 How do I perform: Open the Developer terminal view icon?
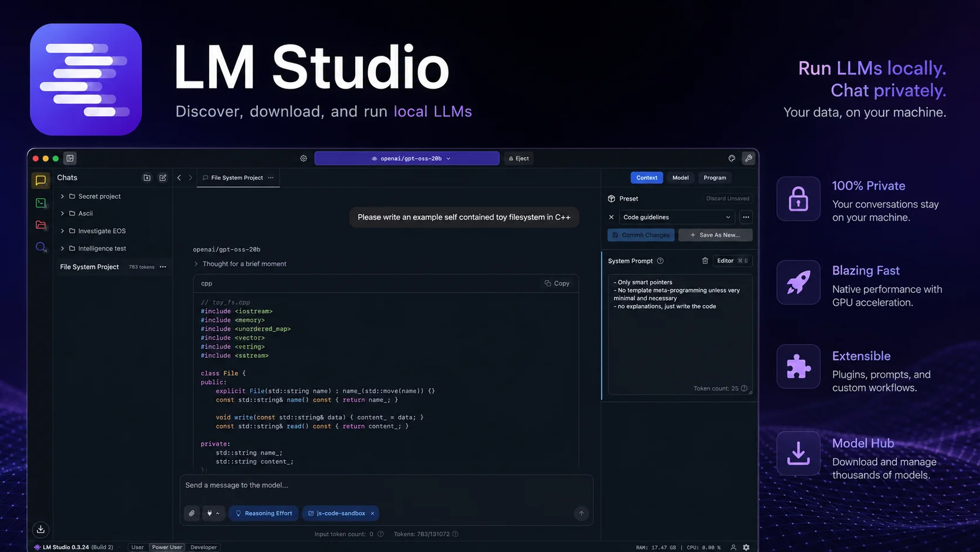[x=40, y=203]
